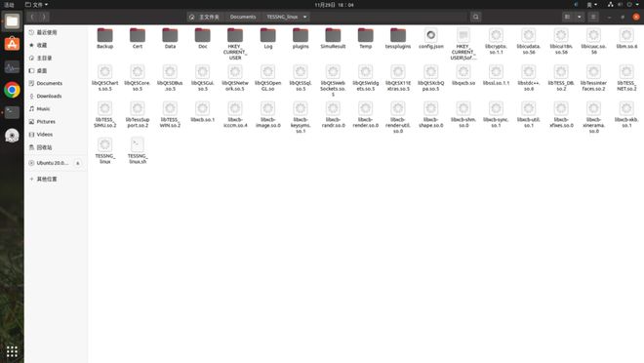
Task: Show applications grid in dock
Action: 12,351
